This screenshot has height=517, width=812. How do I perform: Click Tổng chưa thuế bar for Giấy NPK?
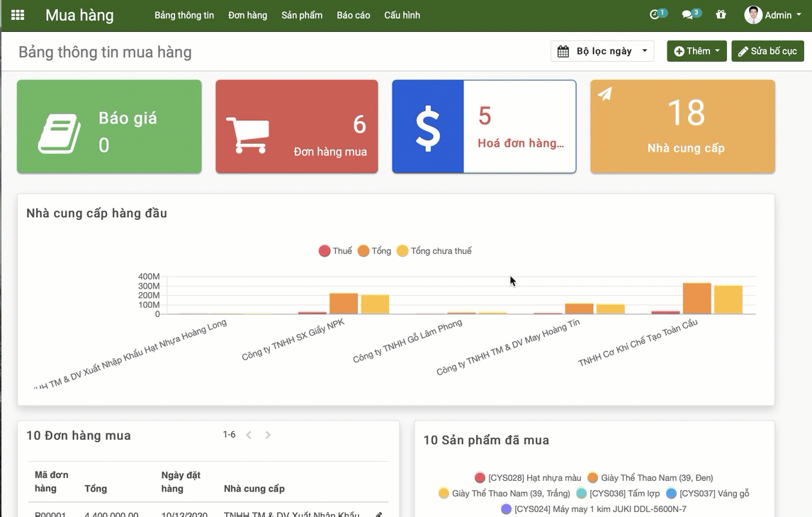pyautogui.click(x=375, y=304)
